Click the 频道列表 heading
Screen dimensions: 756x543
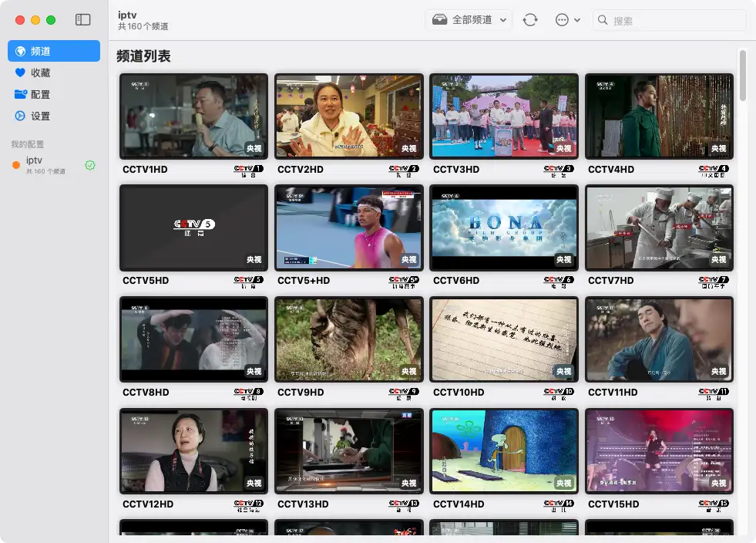(143, 56)
